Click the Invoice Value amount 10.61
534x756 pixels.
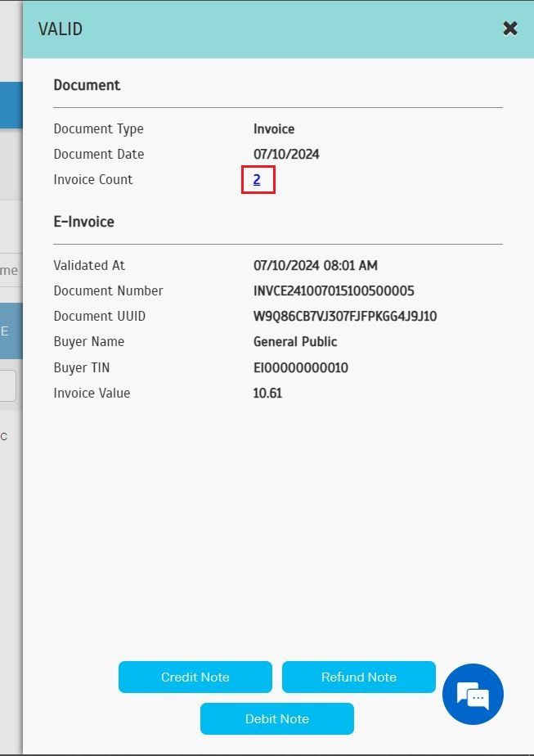[267, 394]
